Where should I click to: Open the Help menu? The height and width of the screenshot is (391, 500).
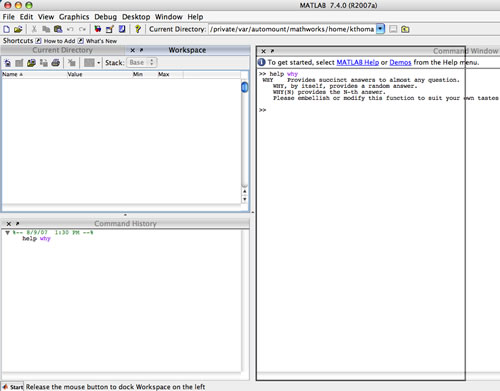[195, 17]
